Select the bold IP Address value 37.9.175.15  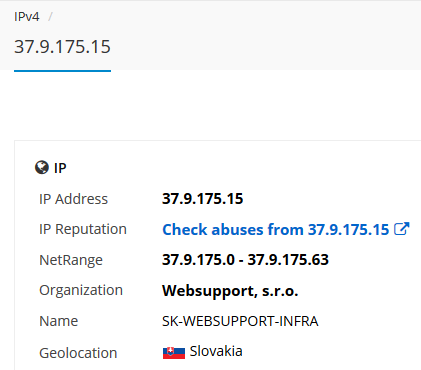point(203,199)
